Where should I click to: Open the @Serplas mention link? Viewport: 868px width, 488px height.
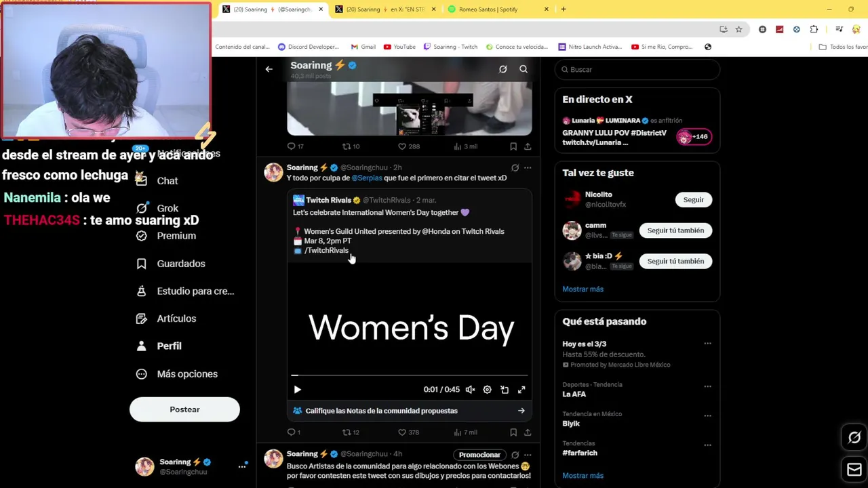coord(367,178)
